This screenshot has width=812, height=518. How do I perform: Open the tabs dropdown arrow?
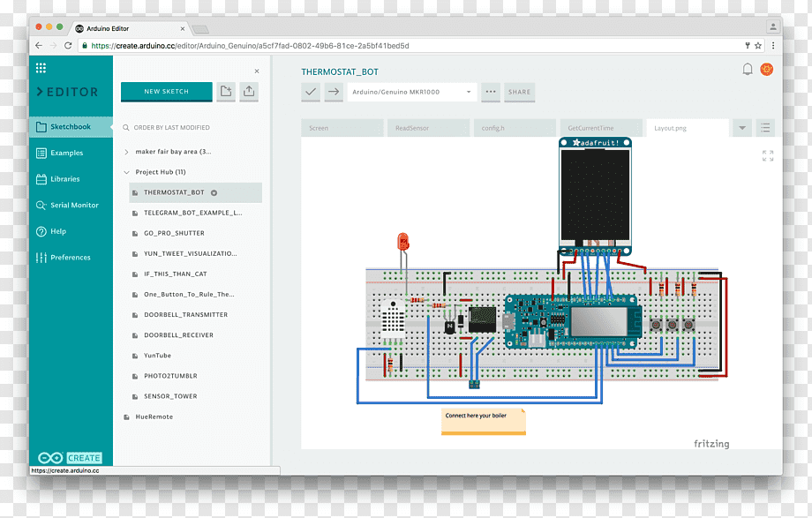pyautogui.click(x=741, y=128)
